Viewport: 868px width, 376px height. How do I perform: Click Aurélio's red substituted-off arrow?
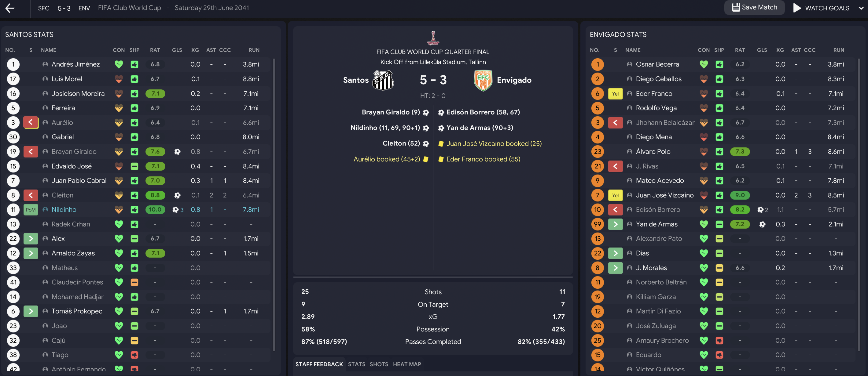[x=31, y=122]
